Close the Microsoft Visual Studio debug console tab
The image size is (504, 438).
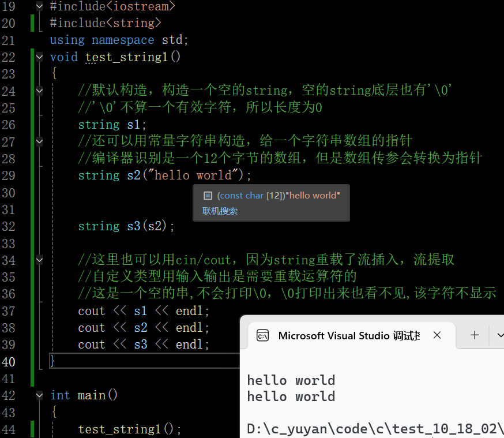[437, 335]
